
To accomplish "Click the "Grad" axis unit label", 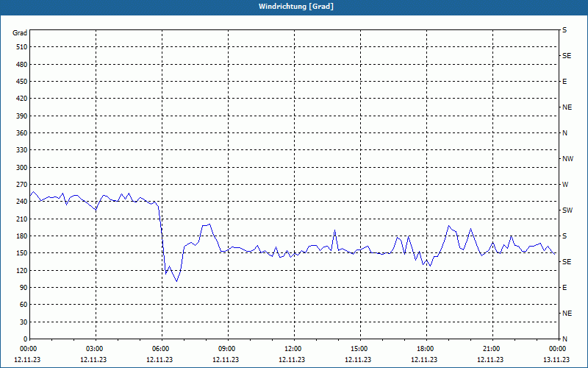I will [x=20, y=33].
